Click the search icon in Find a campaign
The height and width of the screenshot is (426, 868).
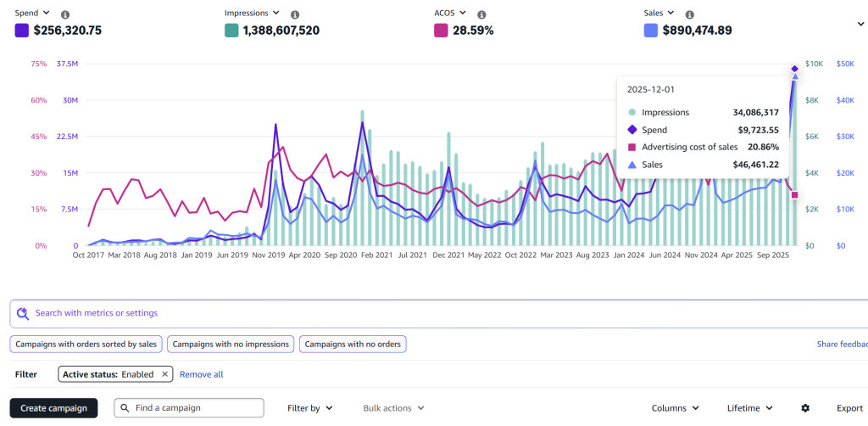[125, 408]
